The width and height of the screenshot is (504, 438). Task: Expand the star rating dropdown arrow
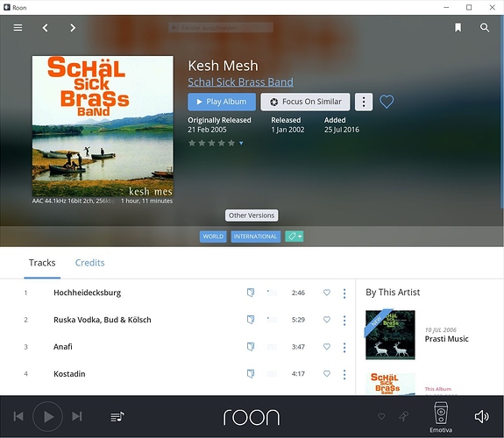coord(241,144)
